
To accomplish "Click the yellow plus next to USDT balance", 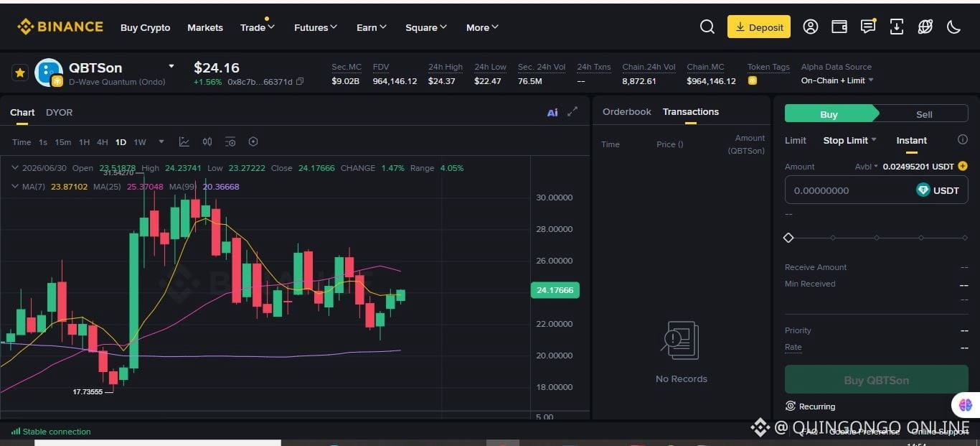I will 963,166.
